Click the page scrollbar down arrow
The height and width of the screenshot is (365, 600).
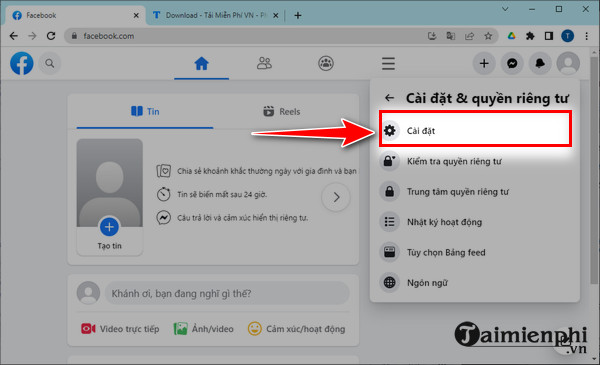click(595, 358)
